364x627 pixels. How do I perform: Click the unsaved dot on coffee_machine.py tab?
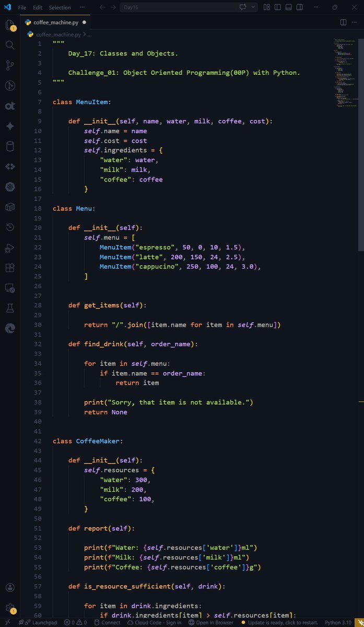(84, 22)
